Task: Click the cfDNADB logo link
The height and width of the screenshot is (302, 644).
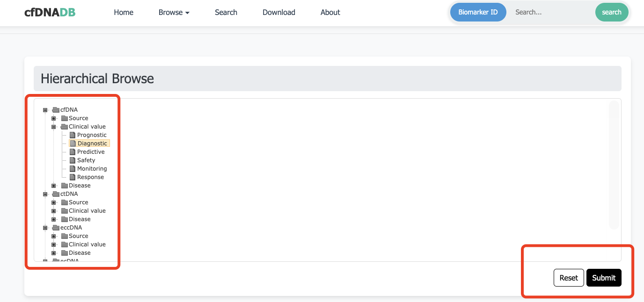Action: (50, 12)
